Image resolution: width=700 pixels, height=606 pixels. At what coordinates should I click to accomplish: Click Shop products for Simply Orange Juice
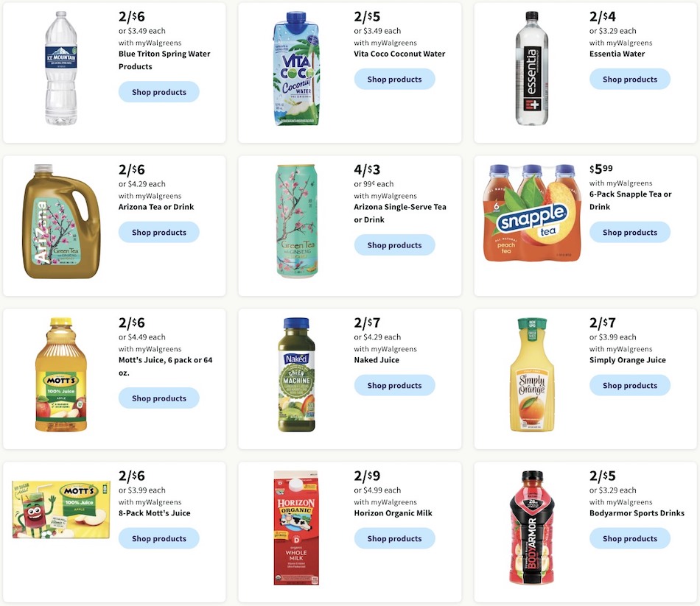(x=629, y=385)
